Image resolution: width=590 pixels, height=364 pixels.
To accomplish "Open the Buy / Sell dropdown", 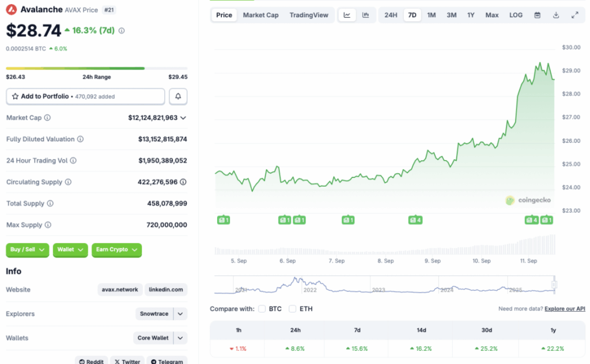I will [x=27, y=249].
